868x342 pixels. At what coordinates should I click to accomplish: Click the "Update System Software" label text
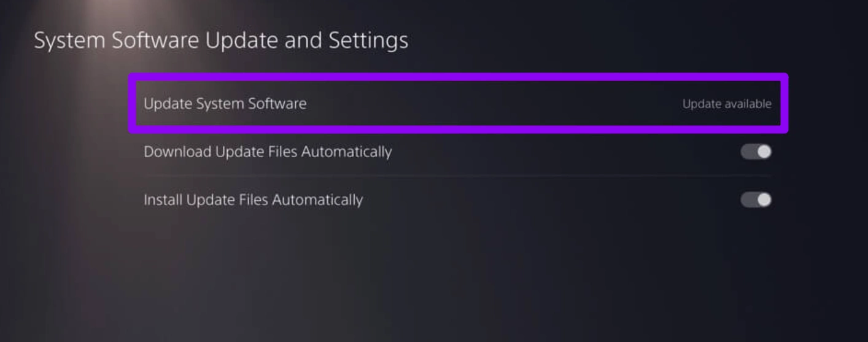[x=225, y=104]
